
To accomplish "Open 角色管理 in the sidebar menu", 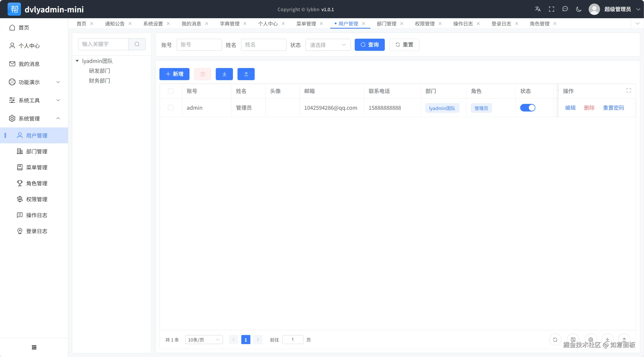I will click(x=37, y=183).
